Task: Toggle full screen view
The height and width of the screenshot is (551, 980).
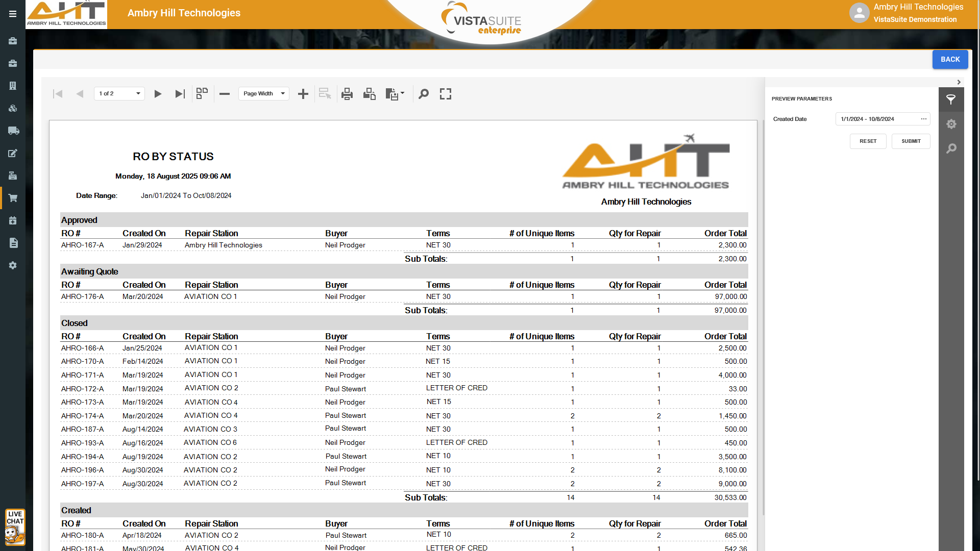Action: point(446,94)
